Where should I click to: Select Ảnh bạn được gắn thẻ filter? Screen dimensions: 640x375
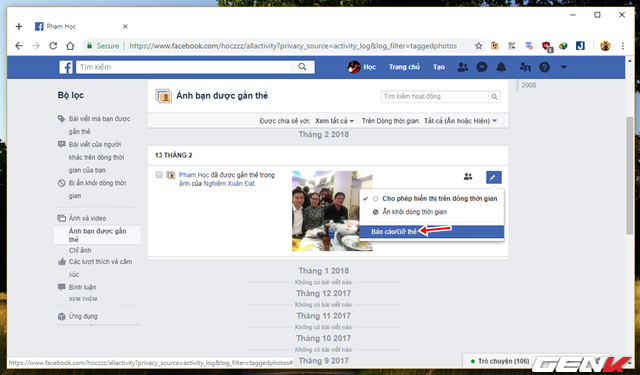click(x=97, y=235)
